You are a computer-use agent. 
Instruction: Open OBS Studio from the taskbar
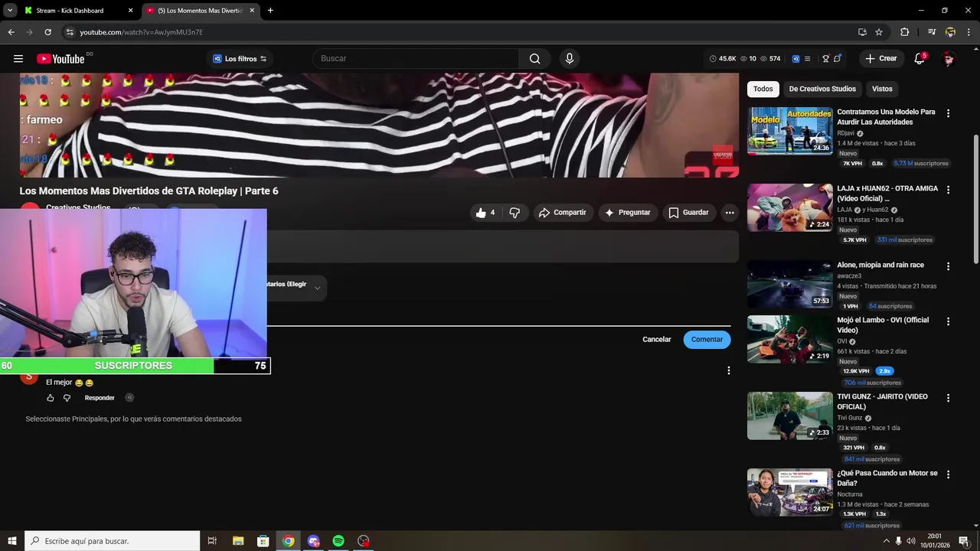click(x=364, y=541)
